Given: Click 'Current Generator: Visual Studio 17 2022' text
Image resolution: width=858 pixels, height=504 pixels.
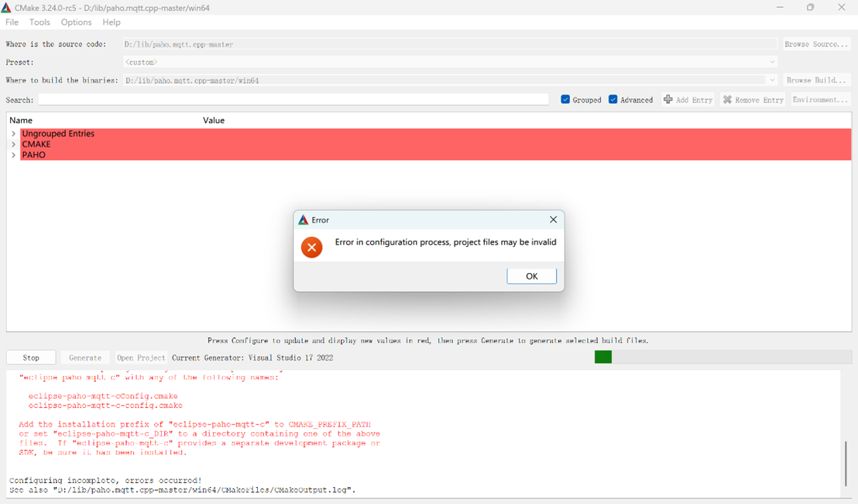Looking at the screenshot, I should pyautogui.click(x=252, y=358).
